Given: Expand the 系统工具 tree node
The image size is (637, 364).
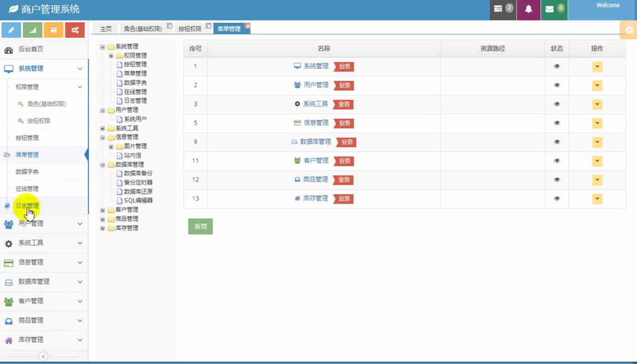Looking at the screenshot, I should click(x=102, y=129).
